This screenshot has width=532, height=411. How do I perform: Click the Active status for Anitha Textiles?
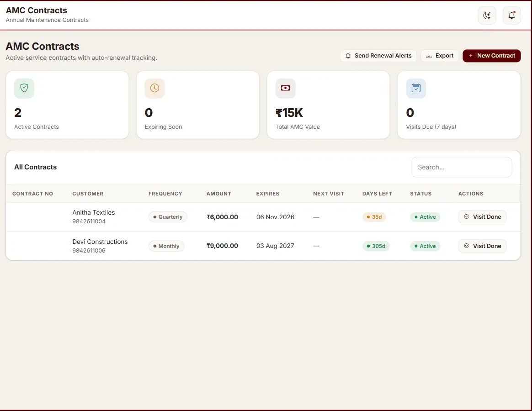[425, 217]
